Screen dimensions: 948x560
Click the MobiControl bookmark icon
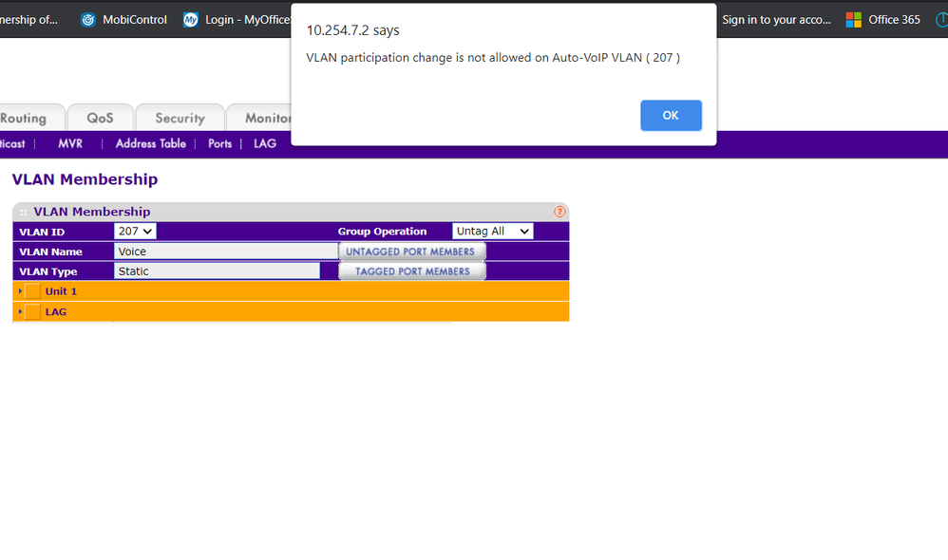click(x=88, y=20)
